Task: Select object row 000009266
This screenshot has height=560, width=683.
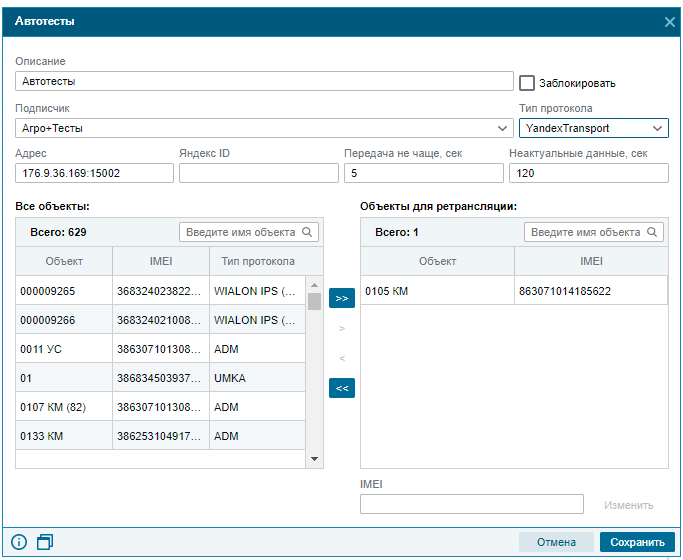Action: click(x=160, y=320)
